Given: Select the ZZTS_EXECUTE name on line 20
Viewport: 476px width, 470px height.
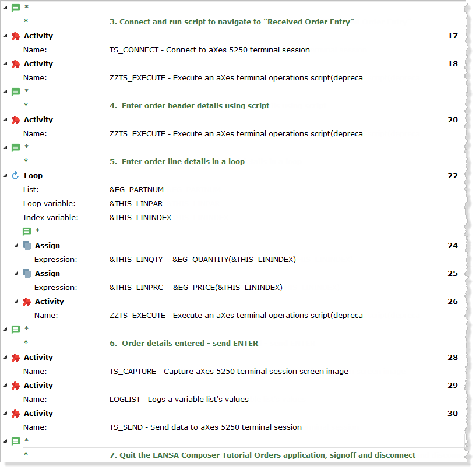Looking at the screenshot, I should pyautogui.click(x=236, y=134).
